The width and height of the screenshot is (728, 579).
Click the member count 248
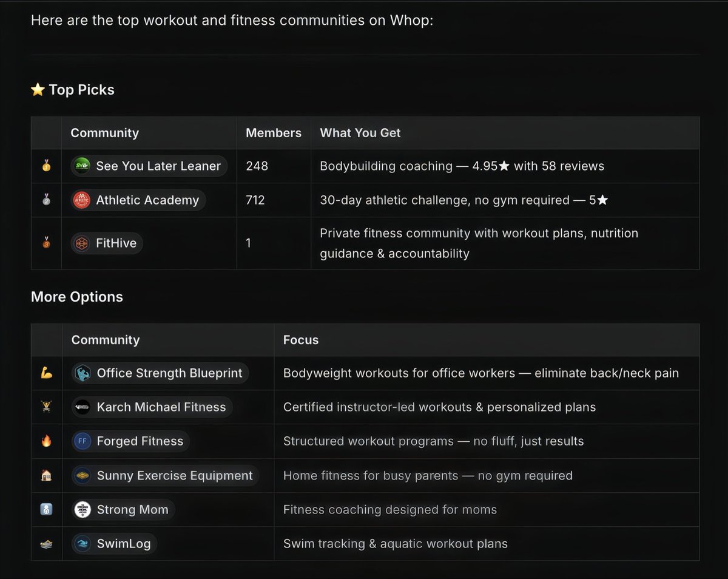(257, 166)
